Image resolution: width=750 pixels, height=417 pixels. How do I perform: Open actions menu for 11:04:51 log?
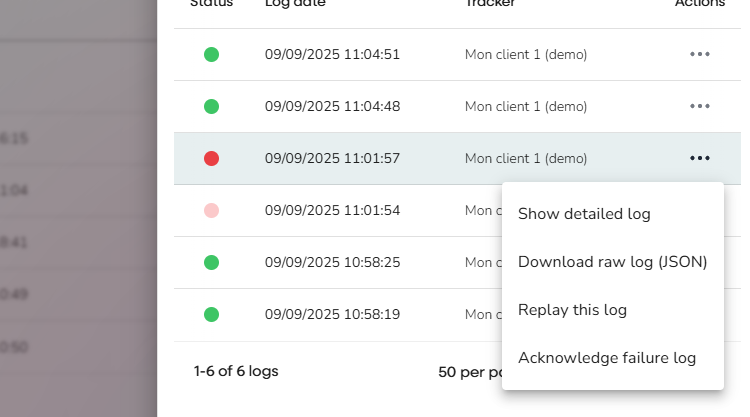click(x=700, y=54)
